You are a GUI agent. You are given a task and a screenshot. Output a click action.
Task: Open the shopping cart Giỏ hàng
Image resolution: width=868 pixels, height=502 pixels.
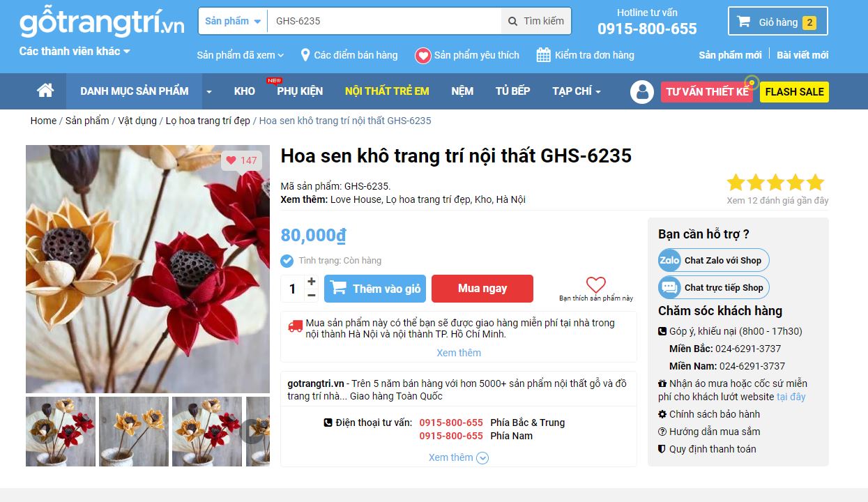point(777,21)
